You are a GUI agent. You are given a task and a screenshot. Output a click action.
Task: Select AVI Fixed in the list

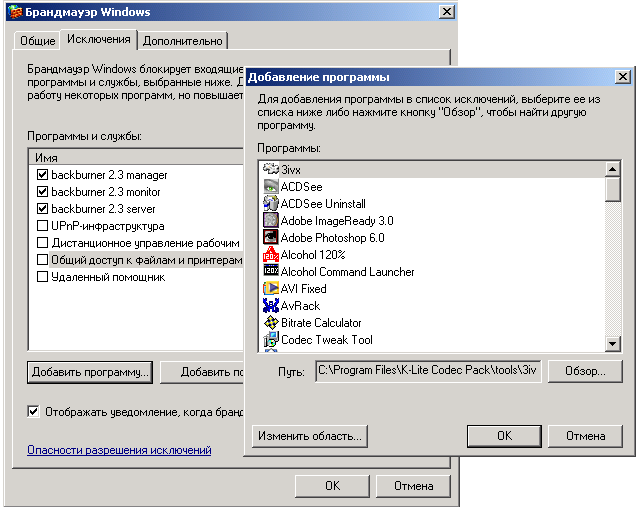[x=433, y=288]
